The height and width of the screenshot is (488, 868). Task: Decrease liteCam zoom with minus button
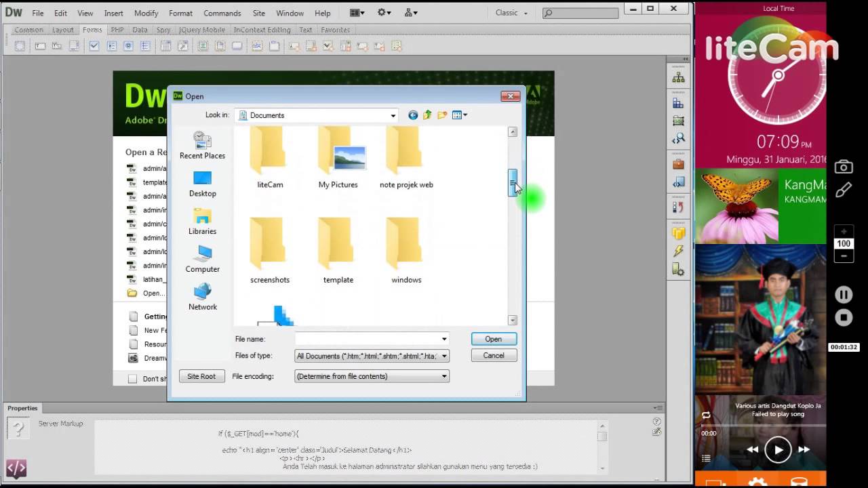pos(844,256)
